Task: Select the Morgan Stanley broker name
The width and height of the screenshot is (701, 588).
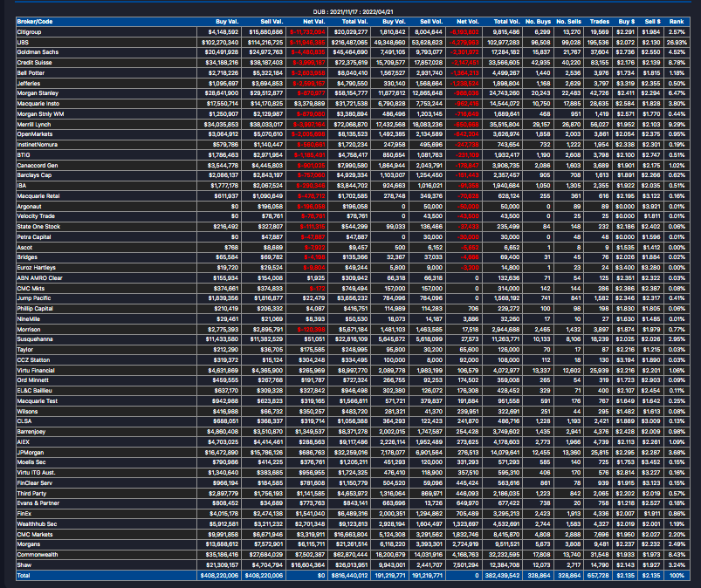Action: [x=38, y=93]
